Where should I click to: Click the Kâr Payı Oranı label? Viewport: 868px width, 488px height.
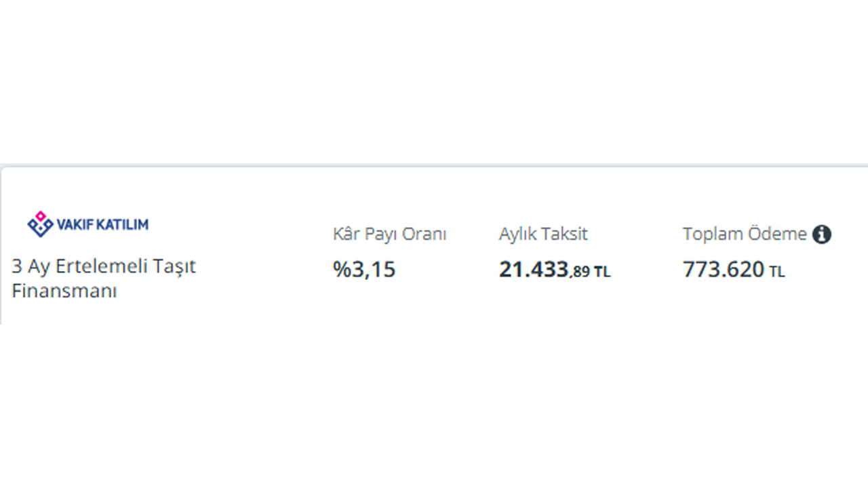point(389,235)
